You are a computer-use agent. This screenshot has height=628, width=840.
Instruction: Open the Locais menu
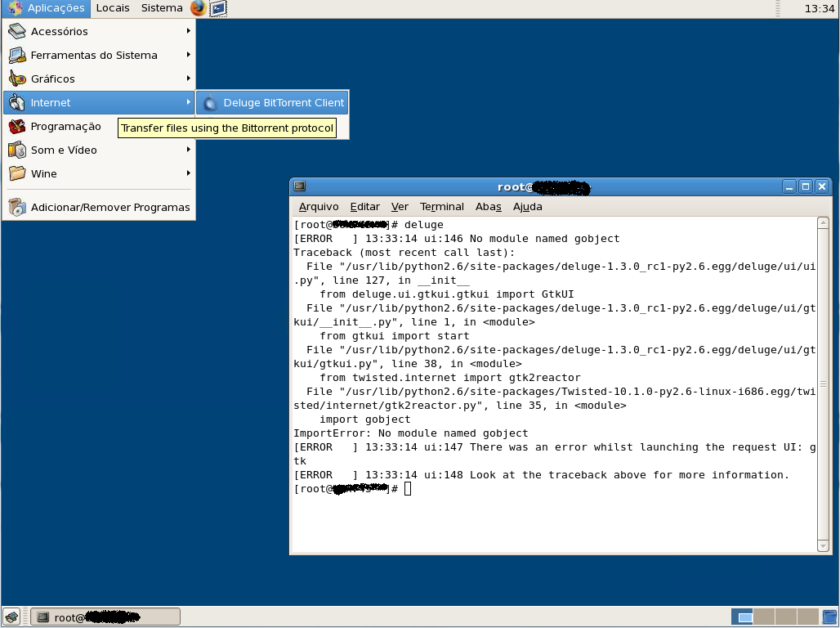click(x=113, y=8)
